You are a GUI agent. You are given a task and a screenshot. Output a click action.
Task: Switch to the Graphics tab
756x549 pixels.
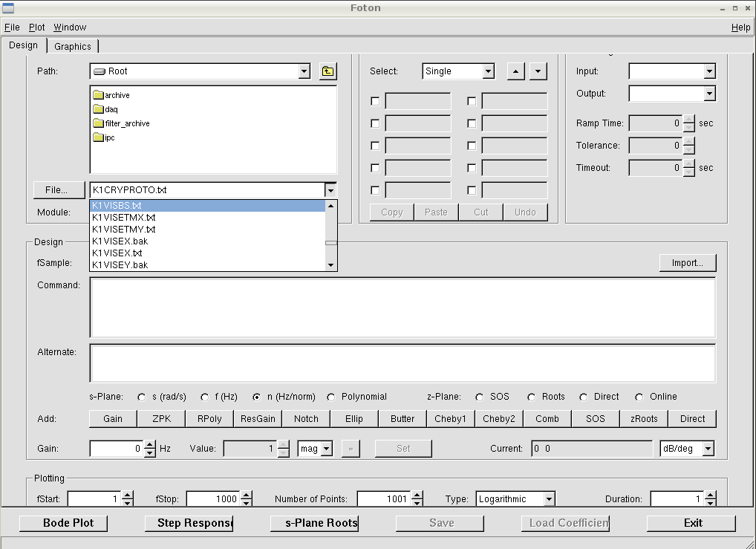click(x=73, y=46)
